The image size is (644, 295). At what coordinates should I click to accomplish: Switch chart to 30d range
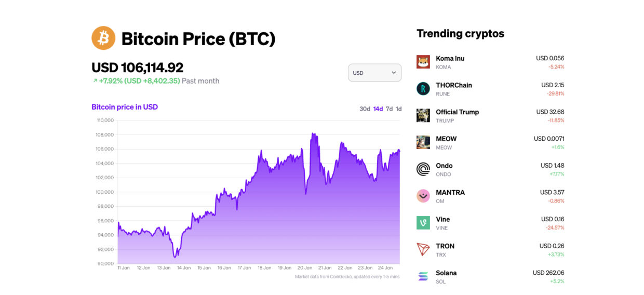365,109
